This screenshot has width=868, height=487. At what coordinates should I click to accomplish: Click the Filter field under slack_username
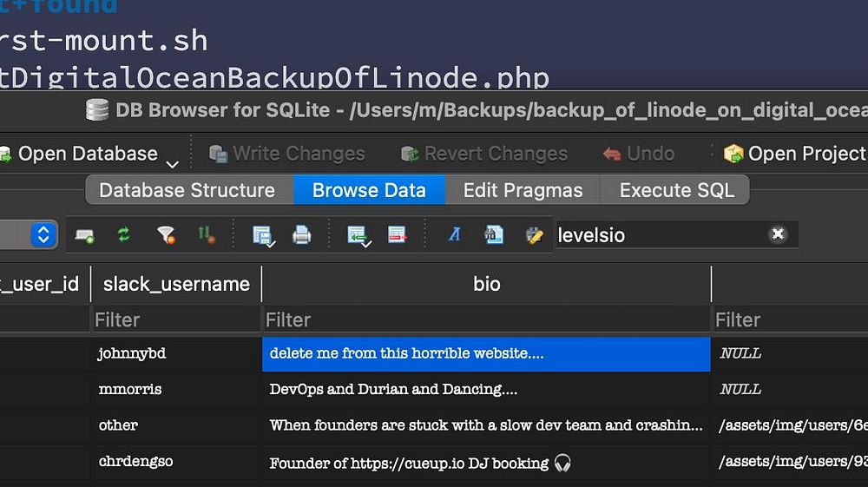[x=175, y=320]
